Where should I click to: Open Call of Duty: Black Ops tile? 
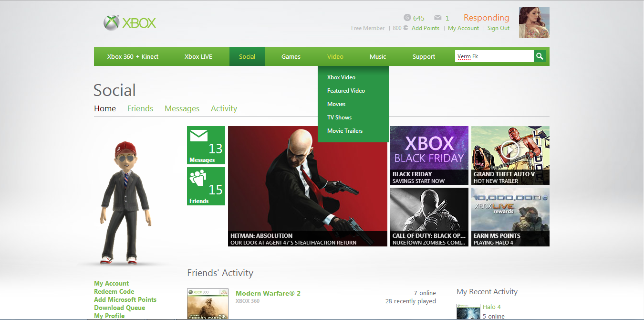tap(429, 217)
